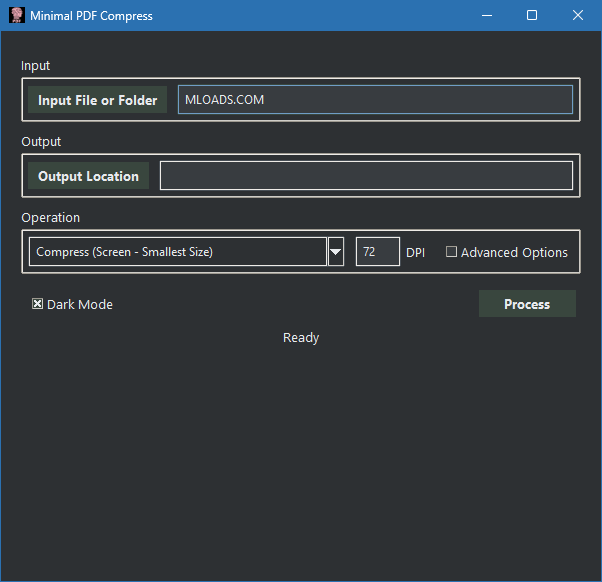
Task: Focus the empty output location field
Action: (366, 176)
